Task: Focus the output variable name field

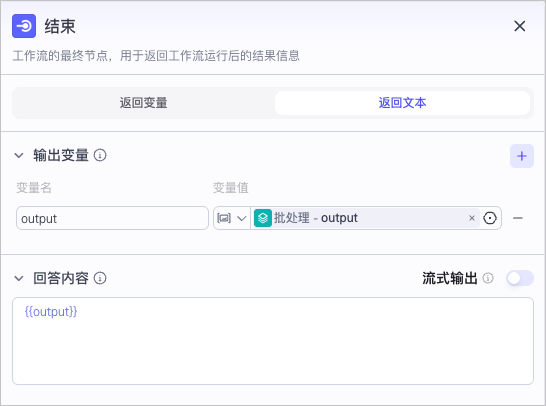Action: 112,218
